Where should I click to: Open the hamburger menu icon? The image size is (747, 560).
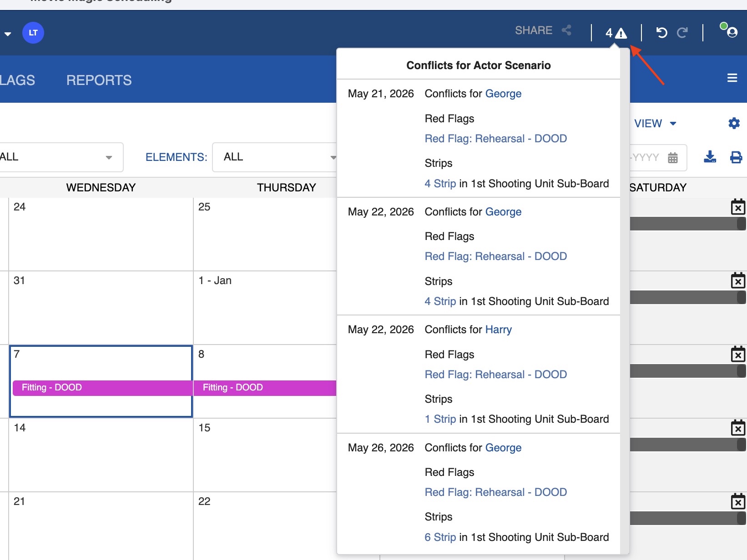tap(732, 78)
